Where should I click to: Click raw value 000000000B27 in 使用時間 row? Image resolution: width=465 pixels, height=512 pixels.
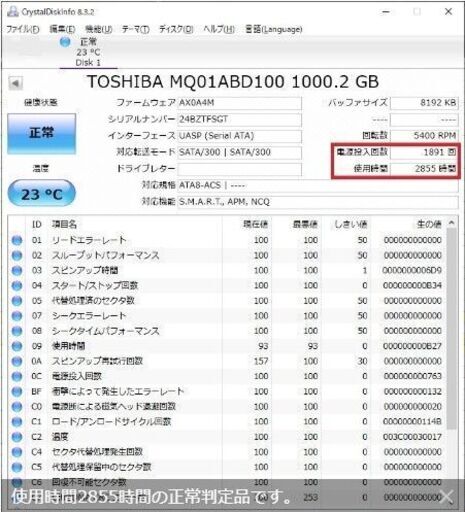[x=412, y=346]
